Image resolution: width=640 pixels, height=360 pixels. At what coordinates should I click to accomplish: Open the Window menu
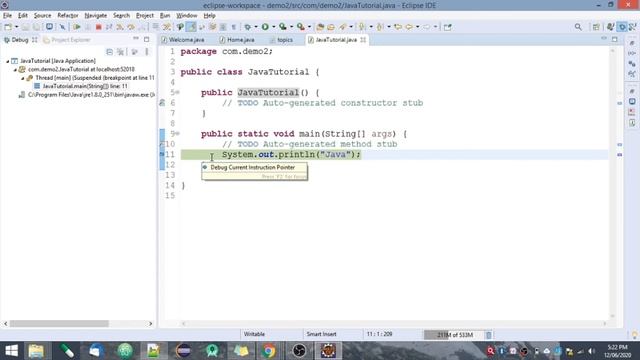pyautogui.click(x=187, y=16)
